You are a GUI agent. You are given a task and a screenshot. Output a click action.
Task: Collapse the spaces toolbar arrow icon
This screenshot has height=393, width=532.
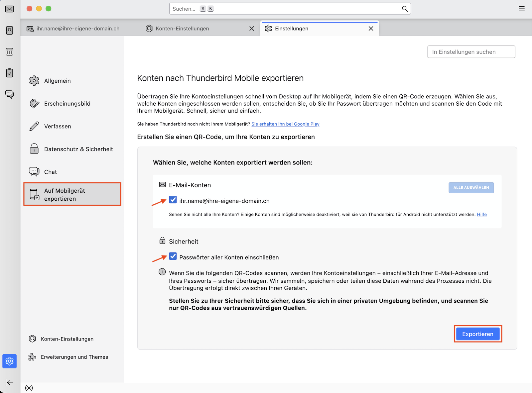10,382
